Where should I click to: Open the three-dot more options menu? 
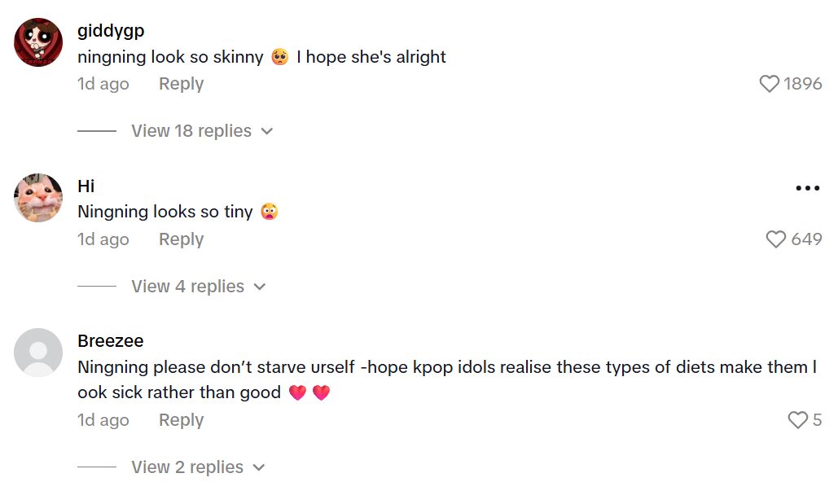(807, 188)
